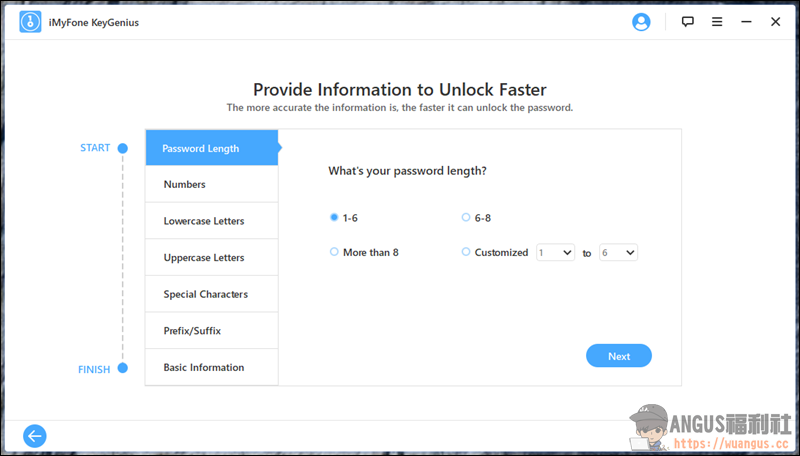The width and height of the screenshot is (800, 456).
Task: Open the user account profile icon
Action: [641, 22]
